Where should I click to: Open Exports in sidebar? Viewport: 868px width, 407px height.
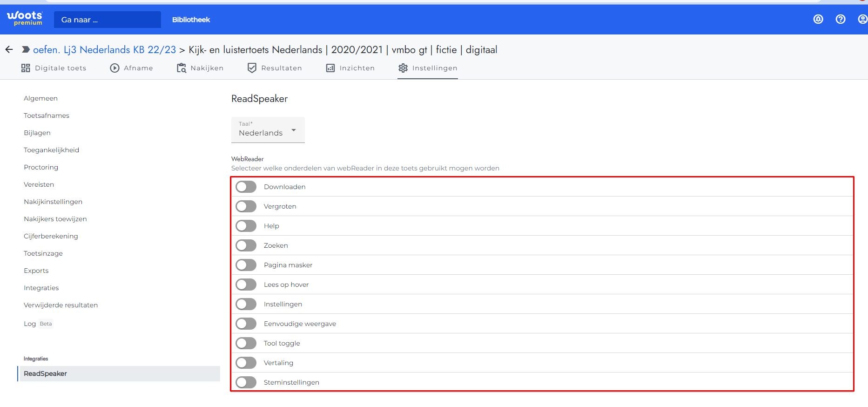(x=36, y=271)
